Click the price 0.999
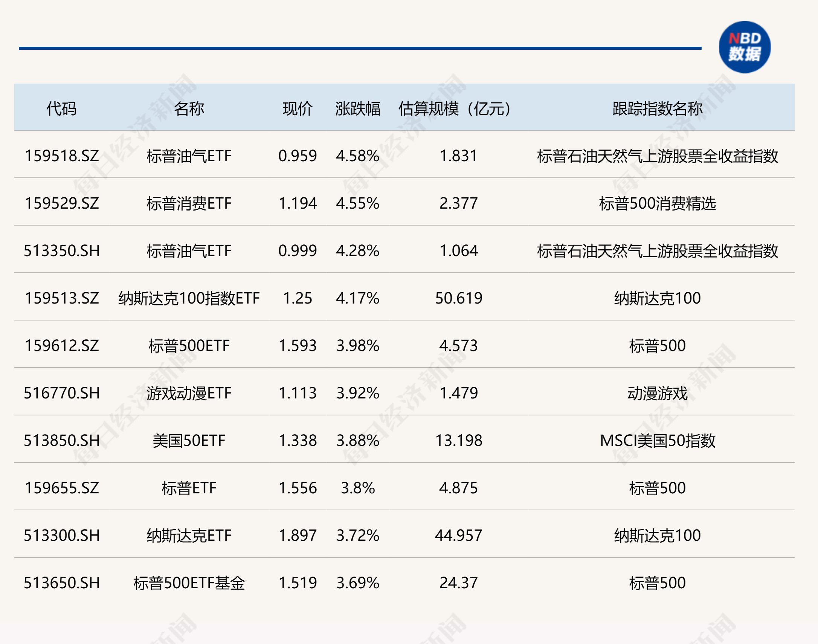818x644 pixels. (298, 251)
